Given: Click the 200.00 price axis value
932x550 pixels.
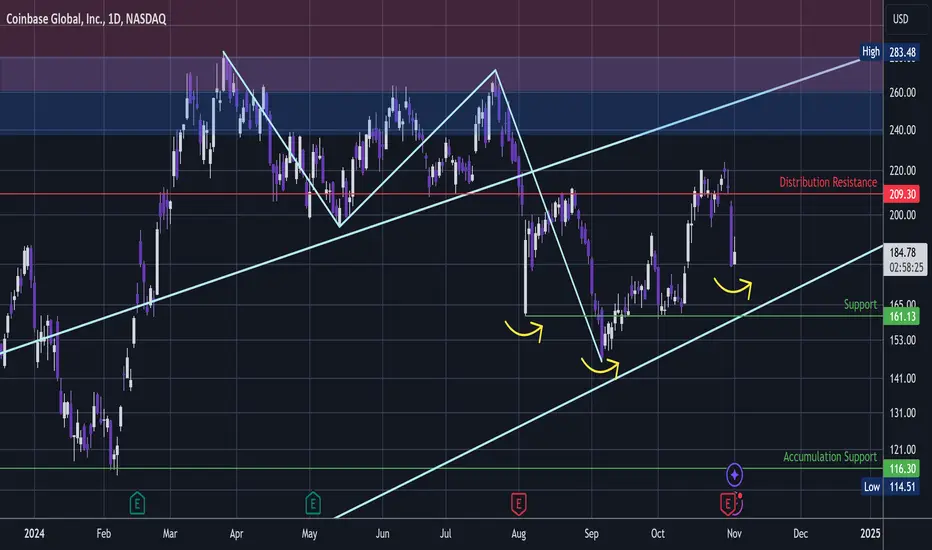Looking at the screenshot, I should [x=902, y=215].
